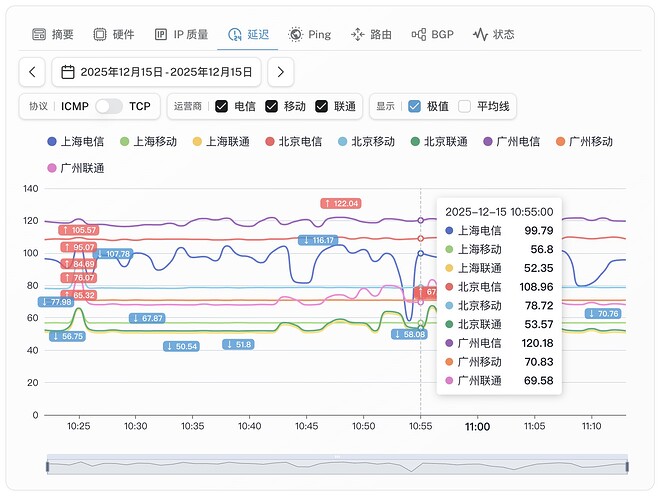This screenshot has width=660, height=500.
Task: Open the date range picker 2025年12月15日
Action: click(x=157, y=72)
